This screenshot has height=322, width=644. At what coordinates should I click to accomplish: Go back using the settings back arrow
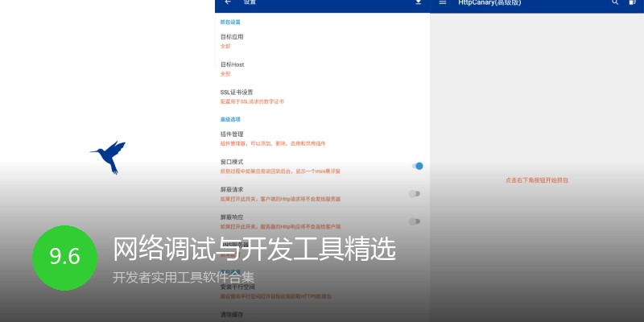click(x=228, y=2)
